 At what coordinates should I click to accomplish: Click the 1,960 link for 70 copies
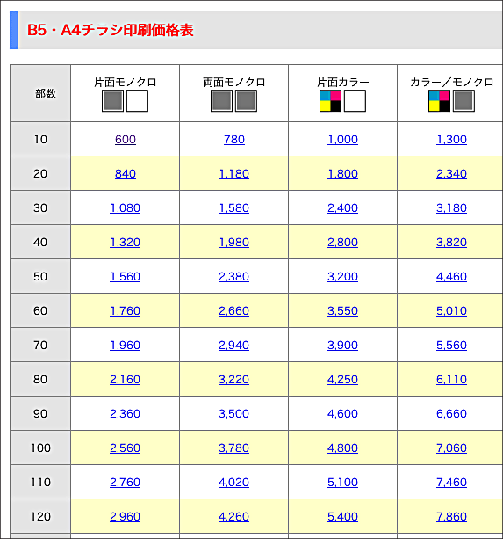click(125, 345)
